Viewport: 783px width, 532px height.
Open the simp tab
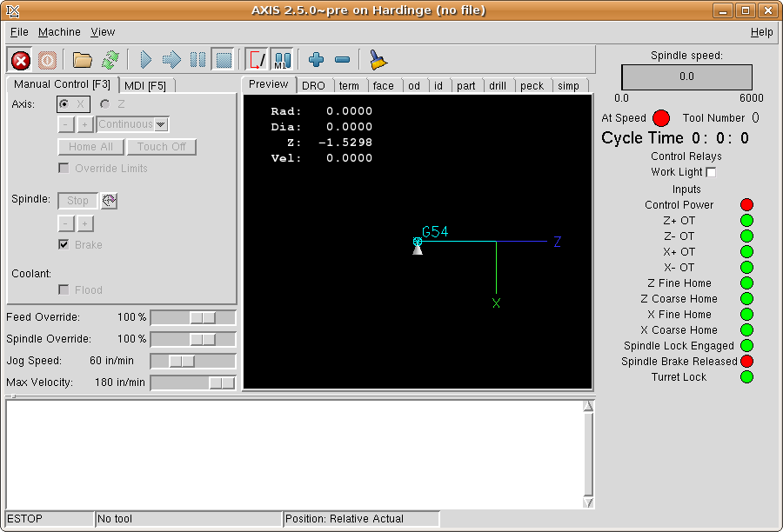tap(568, 86)
